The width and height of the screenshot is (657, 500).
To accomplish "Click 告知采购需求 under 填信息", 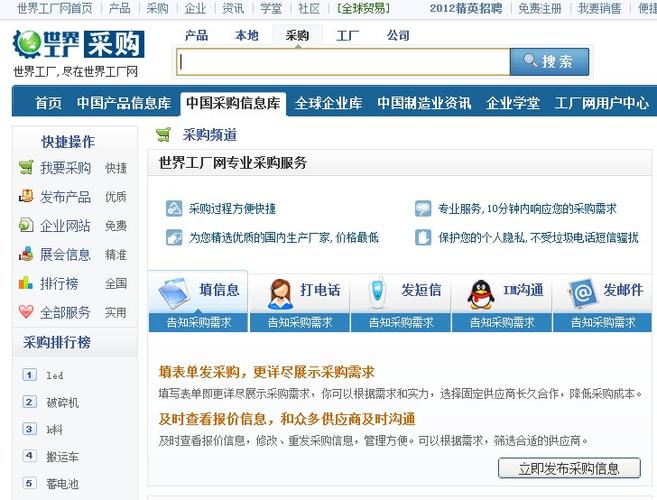I will [199, 322].
